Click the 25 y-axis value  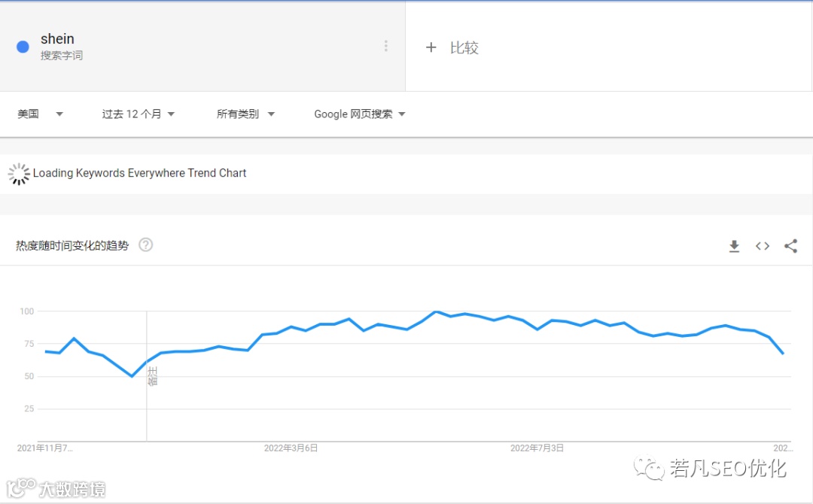[x=29, y=408]
